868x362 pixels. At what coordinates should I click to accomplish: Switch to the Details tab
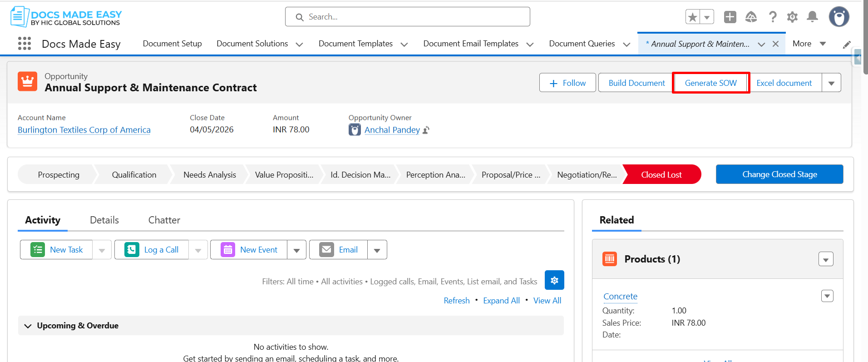[104, 220]
